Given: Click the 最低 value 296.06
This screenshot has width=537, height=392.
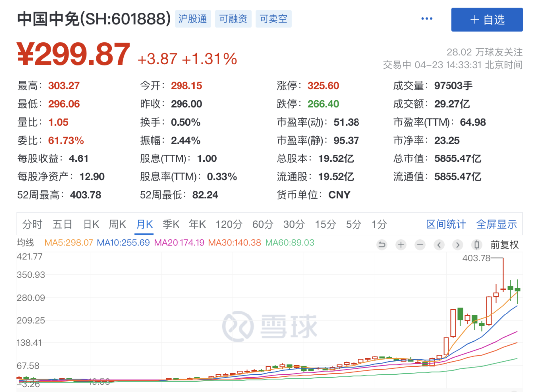Looking at the screenshot, I should coord(64,104).
